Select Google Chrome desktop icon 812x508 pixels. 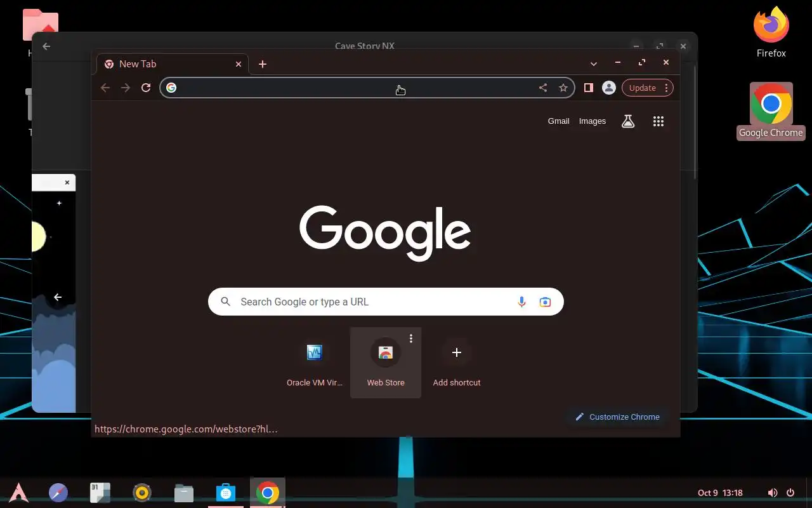click(771, 111)
